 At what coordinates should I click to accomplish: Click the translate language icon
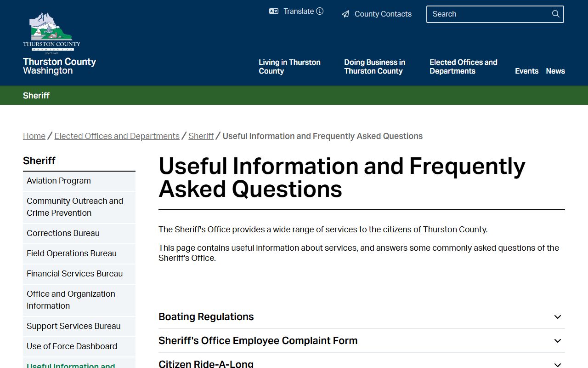pos(274,11)
